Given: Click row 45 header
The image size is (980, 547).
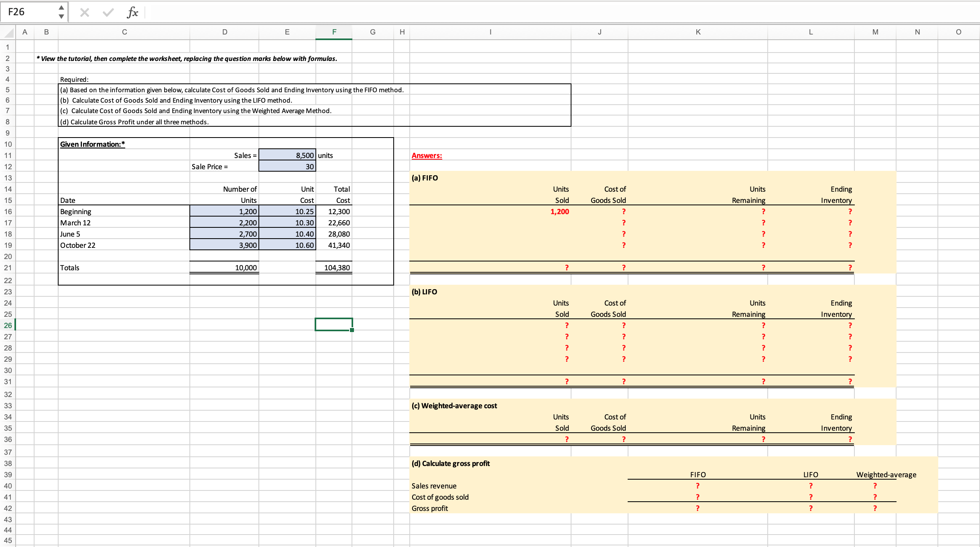Looking at the screenshot, I should click(7, 541).
